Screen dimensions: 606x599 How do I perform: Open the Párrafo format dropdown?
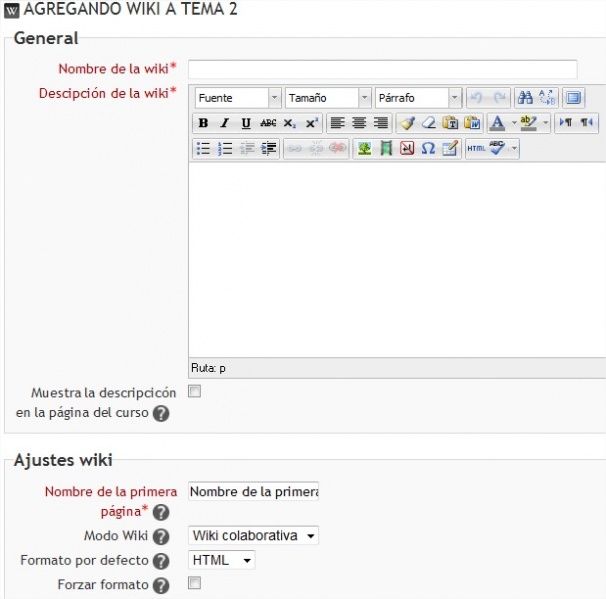click(418, 98)
